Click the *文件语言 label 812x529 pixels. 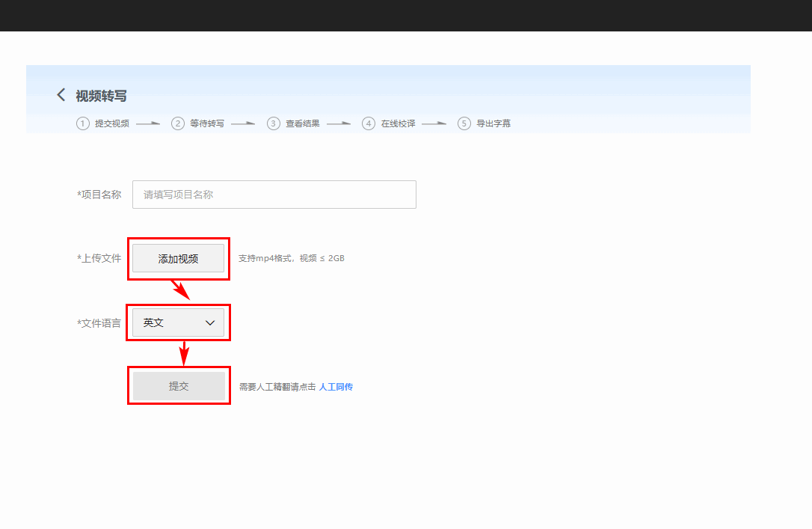(99, 322)
